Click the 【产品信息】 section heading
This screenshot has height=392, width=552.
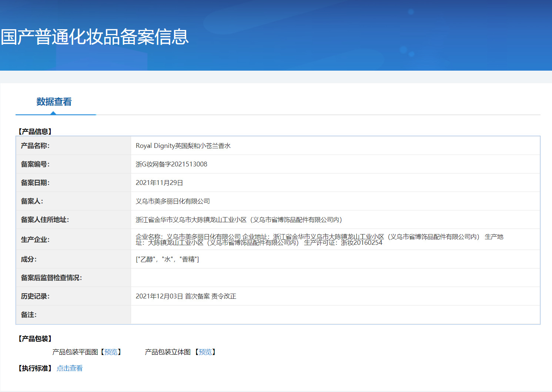tap(35, 132)
